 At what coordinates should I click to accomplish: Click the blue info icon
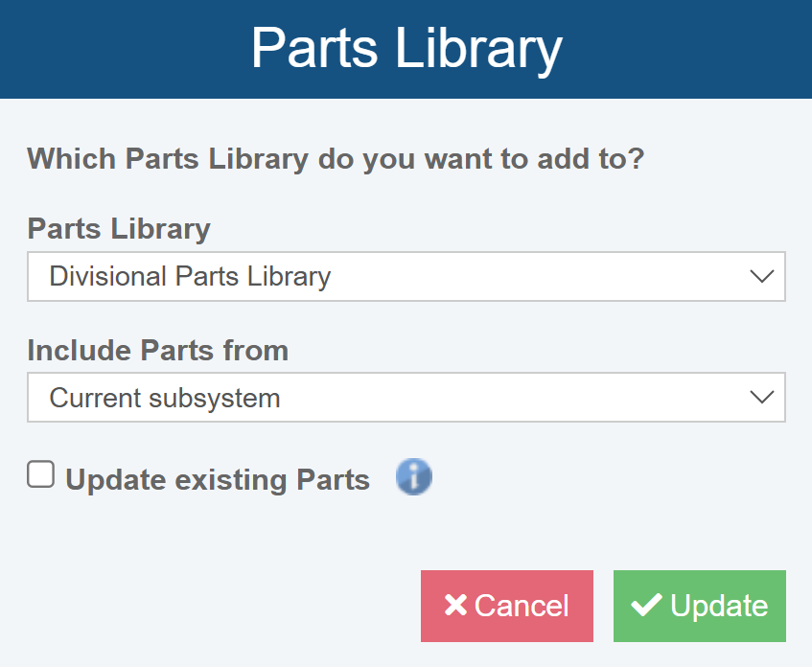pos(414,476)
